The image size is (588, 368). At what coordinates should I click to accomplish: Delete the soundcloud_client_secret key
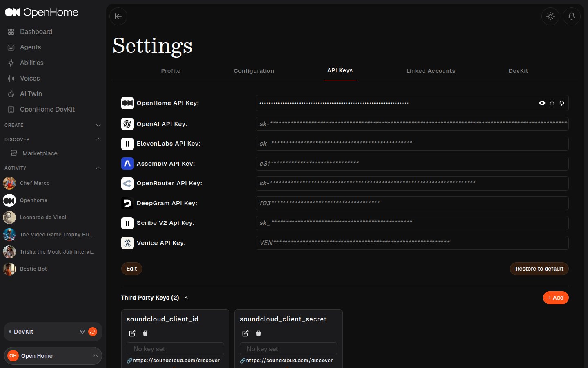(258, 333)
